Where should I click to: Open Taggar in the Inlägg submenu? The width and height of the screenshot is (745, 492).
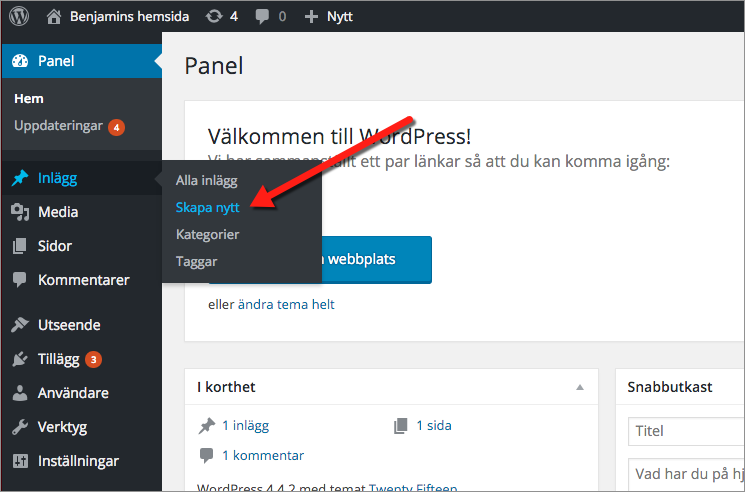(x=196, y=262)
